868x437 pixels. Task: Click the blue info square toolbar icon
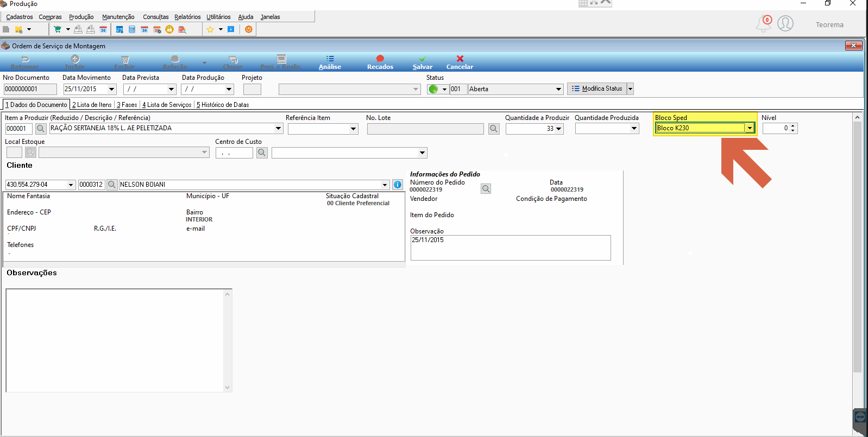231,29
